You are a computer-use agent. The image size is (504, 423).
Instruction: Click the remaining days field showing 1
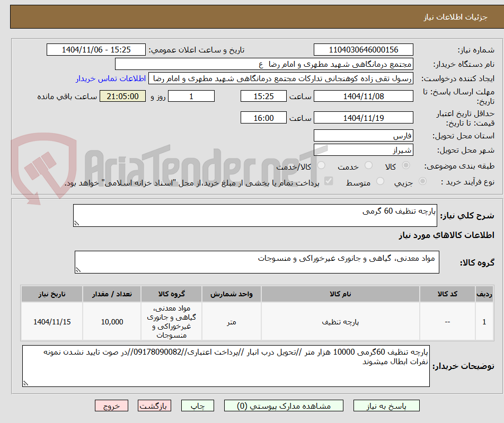click(x=191, y=96)
